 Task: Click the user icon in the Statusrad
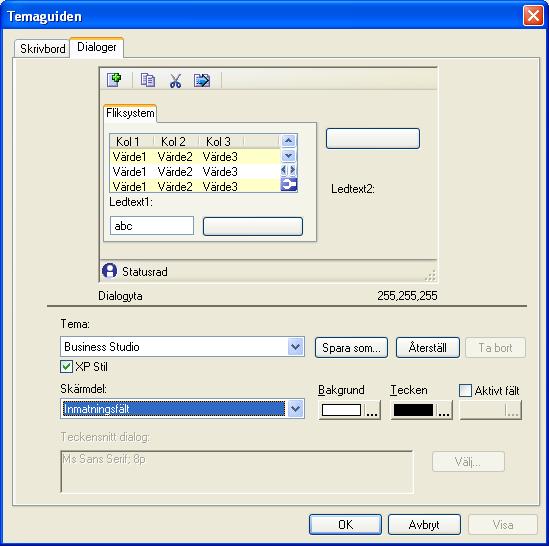pyautogui.click(x=110, y=271)
